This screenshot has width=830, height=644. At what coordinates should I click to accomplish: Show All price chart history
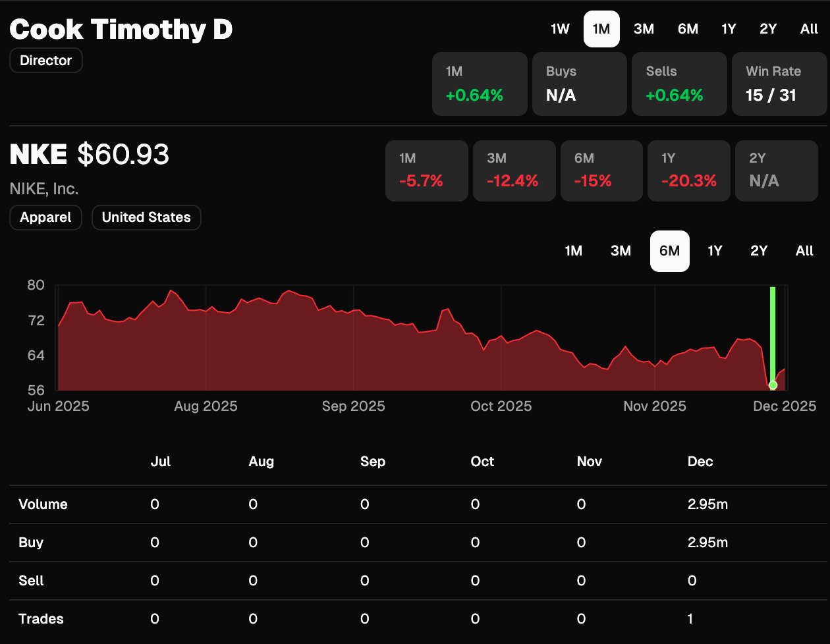[x=804, y=251]
